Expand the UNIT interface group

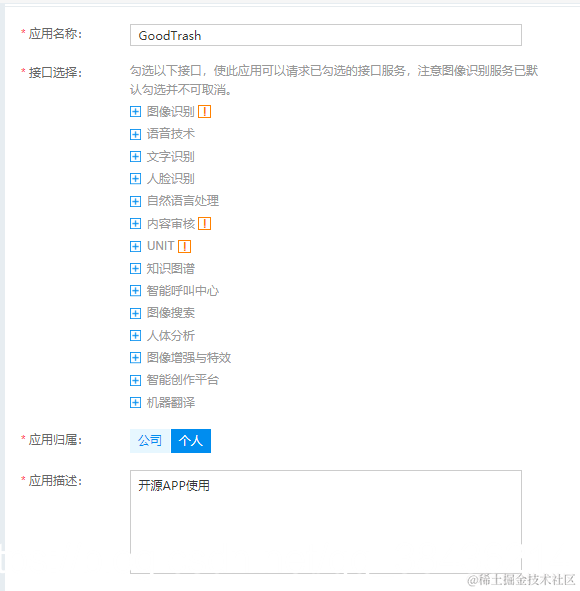tap(135, 246)
